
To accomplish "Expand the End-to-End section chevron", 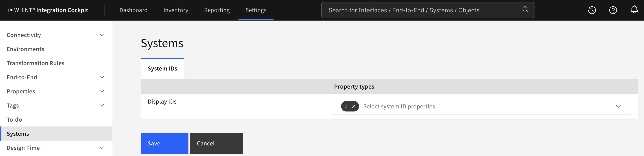I will (x=102, y=77).
